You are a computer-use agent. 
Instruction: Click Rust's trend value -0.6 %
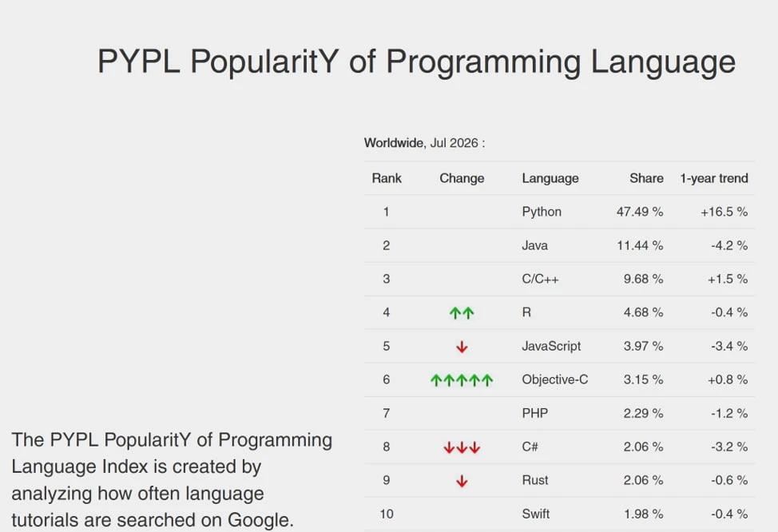729,480
